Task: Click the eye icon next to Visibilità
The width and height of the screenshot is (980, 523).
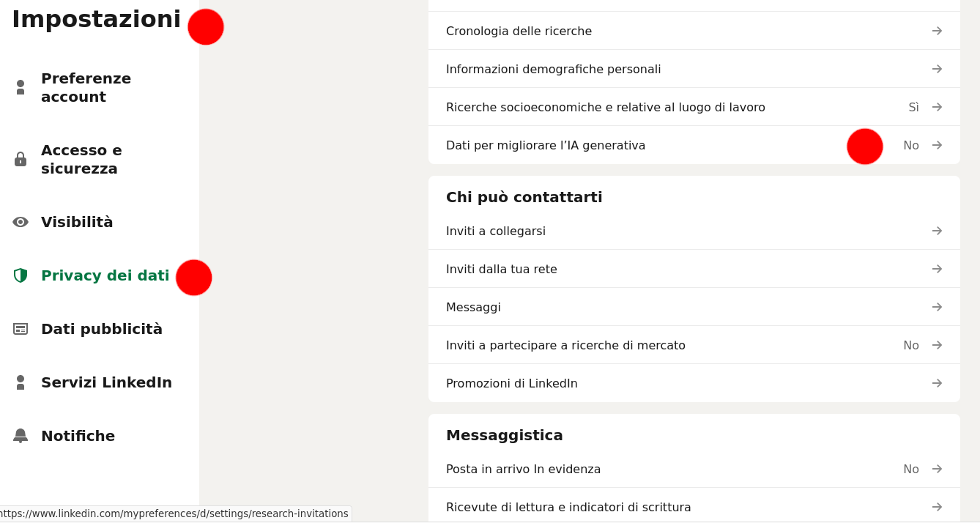Action: tap(21, 222)
